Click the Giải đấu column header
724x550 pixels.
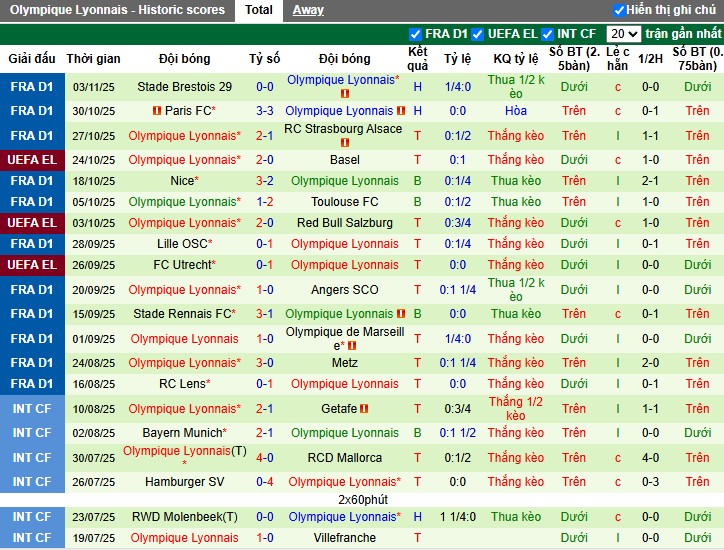point(32,59)
